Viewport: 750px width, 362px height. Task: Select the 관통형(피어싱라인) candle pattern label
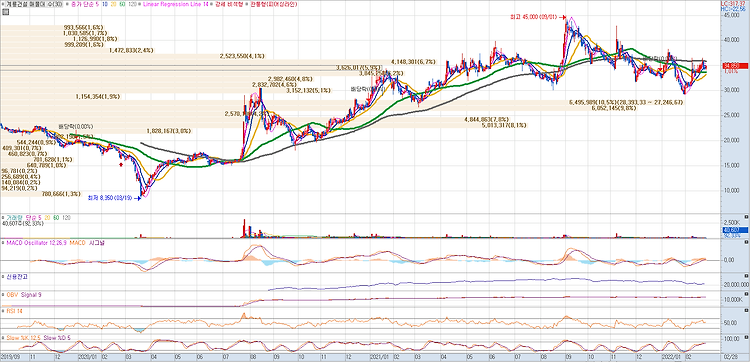pyautogui.click(x=274, y=4)
